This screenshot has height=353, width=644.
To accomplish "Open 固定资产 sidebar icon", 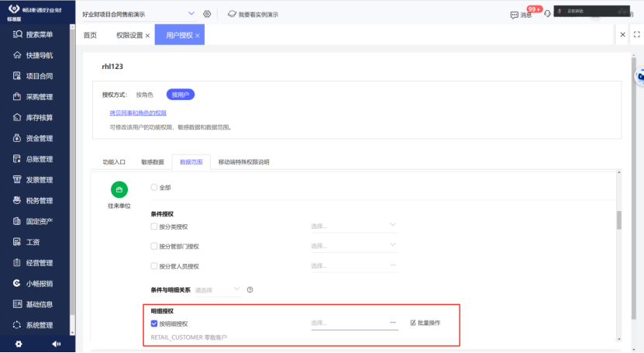I will [x=17, y=221].
